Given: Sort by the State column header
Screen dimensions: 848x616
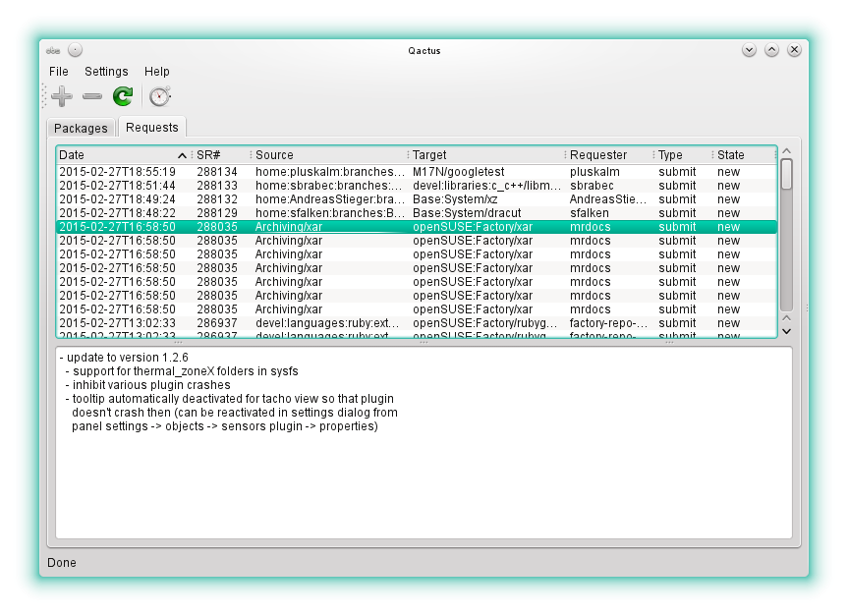Looking at the screenshot, I should [745, 155].
